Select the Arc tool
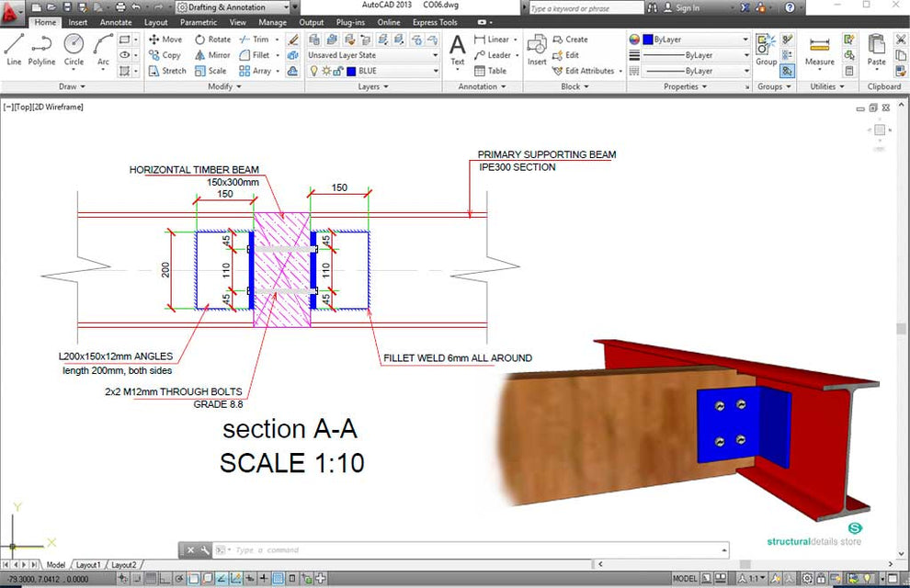The width and height of the screenshot is (910, 588). (x=103, y=51)
